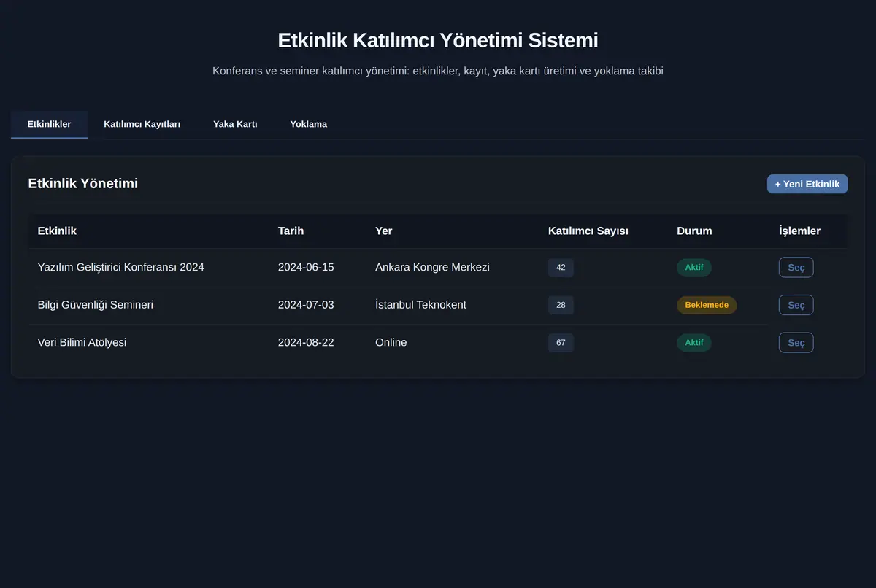
Task: Switch to Katılımcı Kayıtları tab
Action: tap(142, 124)
